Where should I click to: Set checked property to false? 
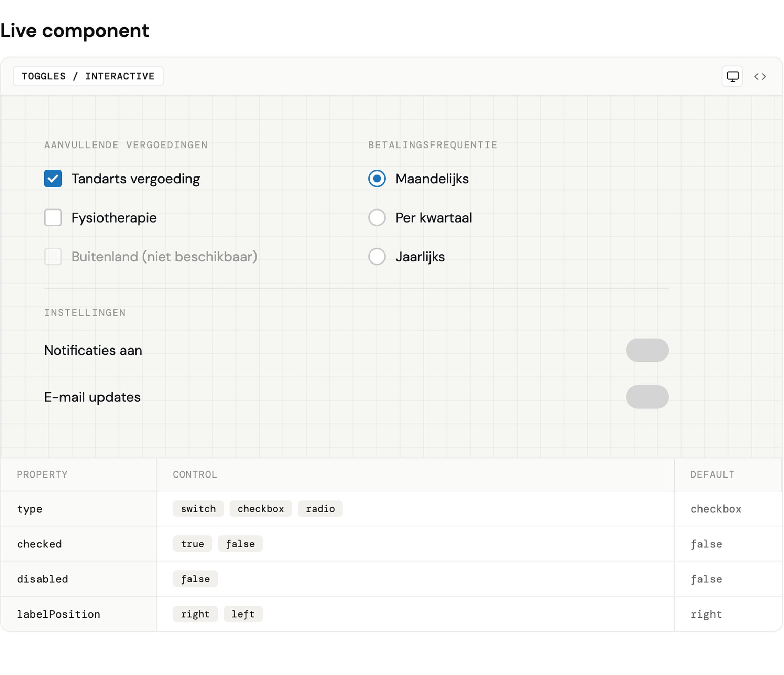tap(240, 544)
